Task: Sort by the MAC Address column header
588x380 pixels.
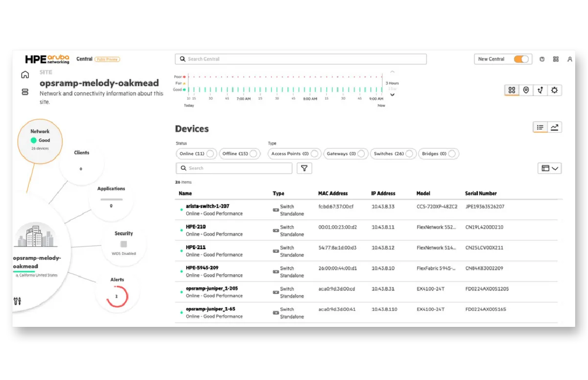Action: pyautogui.click(x=333, y=193)
